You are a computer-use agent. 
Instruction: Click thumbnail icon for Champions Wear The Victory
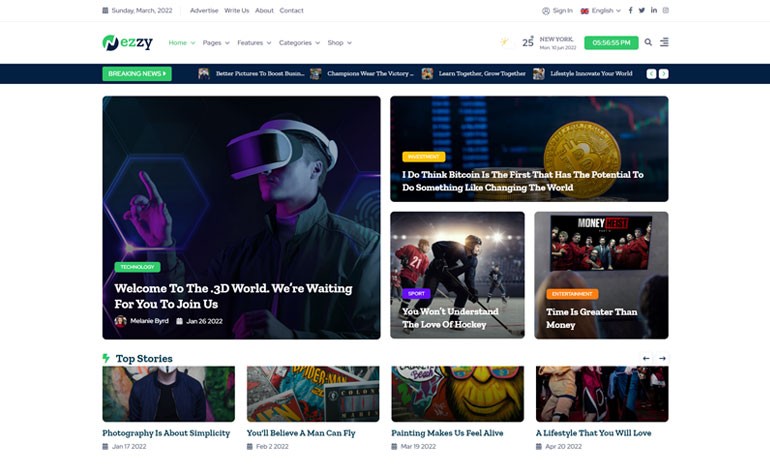pyautogui.click(x=315, y=74)
